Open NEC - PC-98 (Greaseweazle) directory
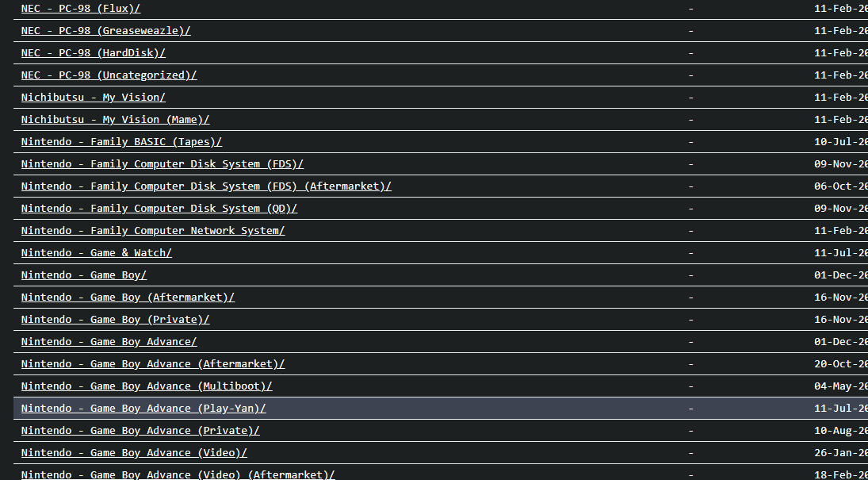Viewport: 868px width, 480px height. pos(105,30)
